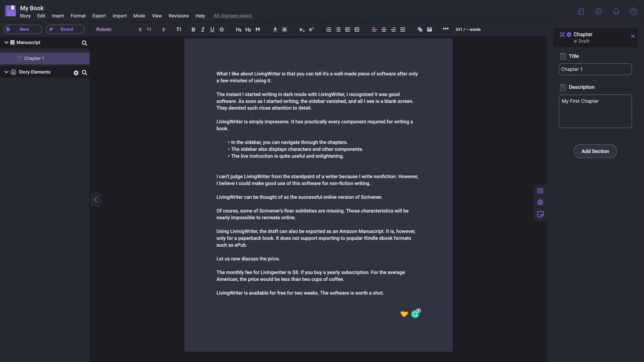Expand the Chapter panel to fullscreen
The width and height of the screenshot is (644, 362).
(x=562, y=35)
